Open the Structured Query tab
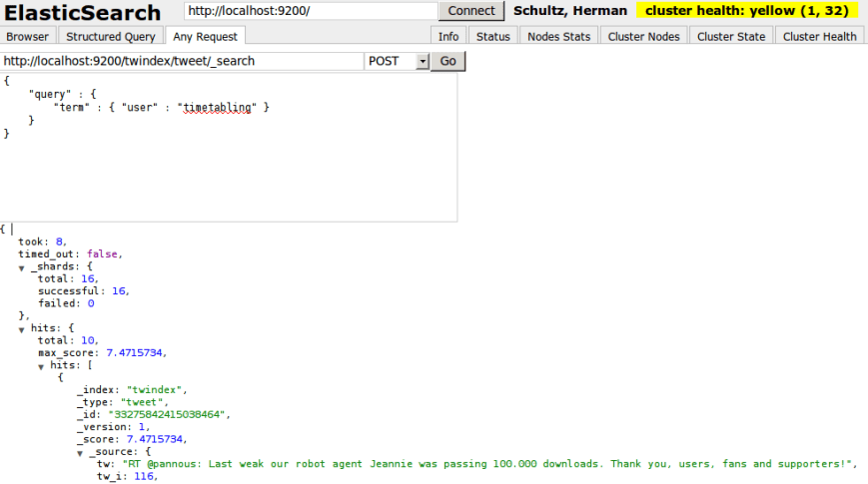 [111, 36]
